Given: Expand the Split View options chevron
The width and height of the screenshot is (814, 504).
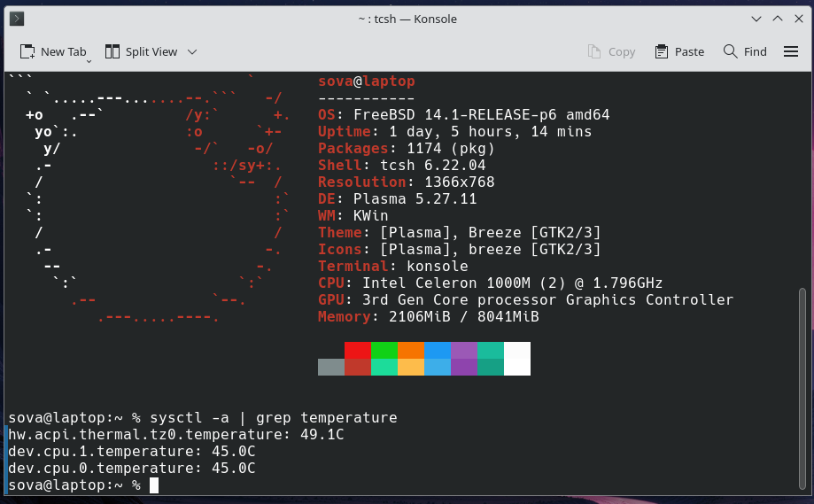Looking at the screenshot, I should [192, 52].
